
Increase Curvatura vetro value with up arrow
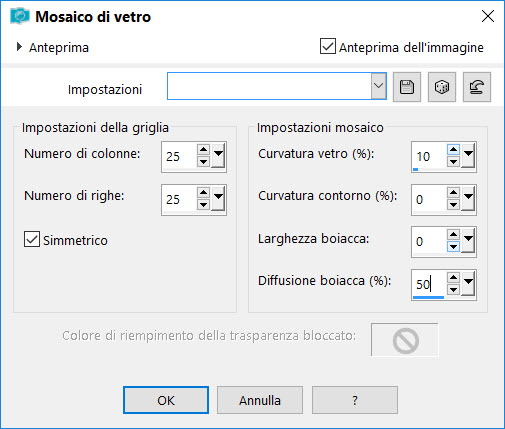[453, 150]
